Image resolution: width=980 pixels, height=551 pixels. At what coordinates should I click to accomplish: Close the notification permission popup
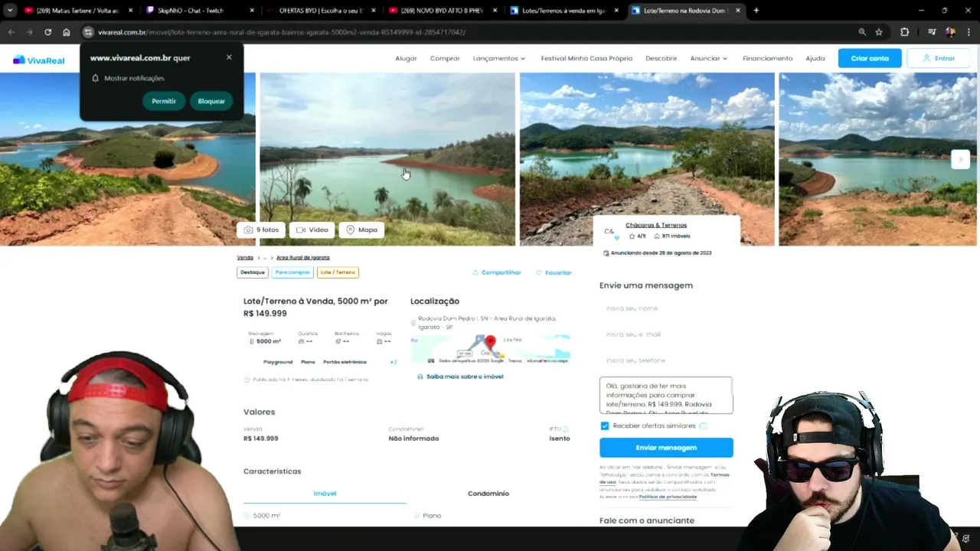[x=229, y=57]
